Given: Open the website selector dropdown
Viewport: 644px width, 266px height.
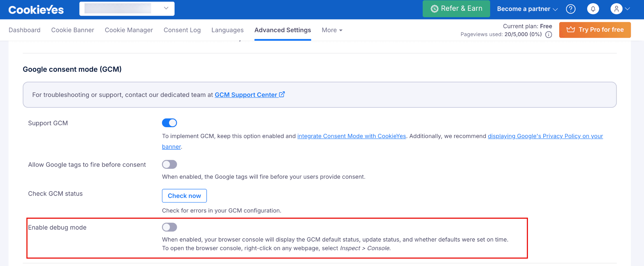Looking at the screenshot, I should (127, 8).
